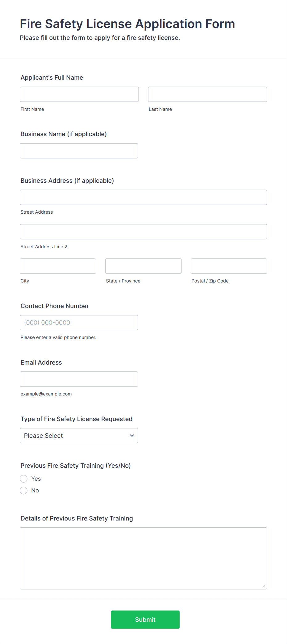Click the Postal / Zip Code field
The height and width of the screenshot is (644, 287).
229,266
